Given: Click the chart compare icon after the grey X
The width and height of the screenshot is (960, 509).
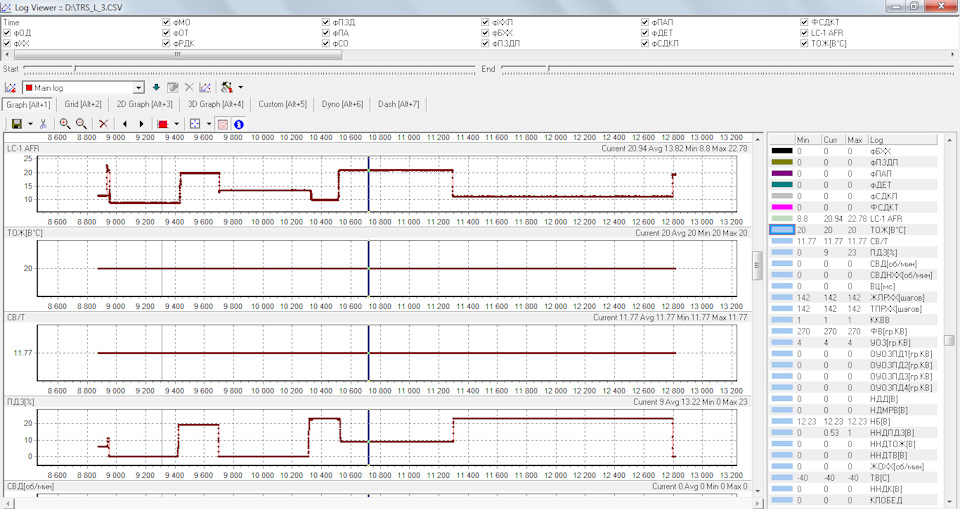Looking at the screenshot, I should tap(205, 88).
